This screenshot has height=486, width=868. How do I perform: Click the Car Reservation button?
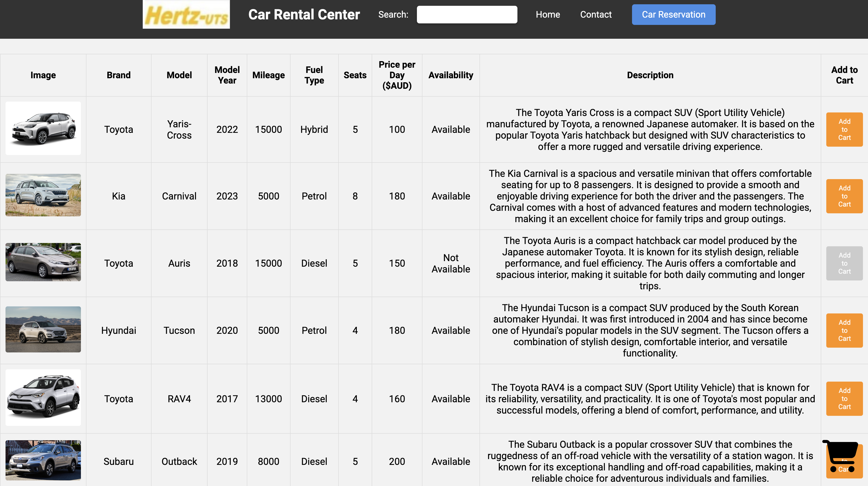point(673,15)
